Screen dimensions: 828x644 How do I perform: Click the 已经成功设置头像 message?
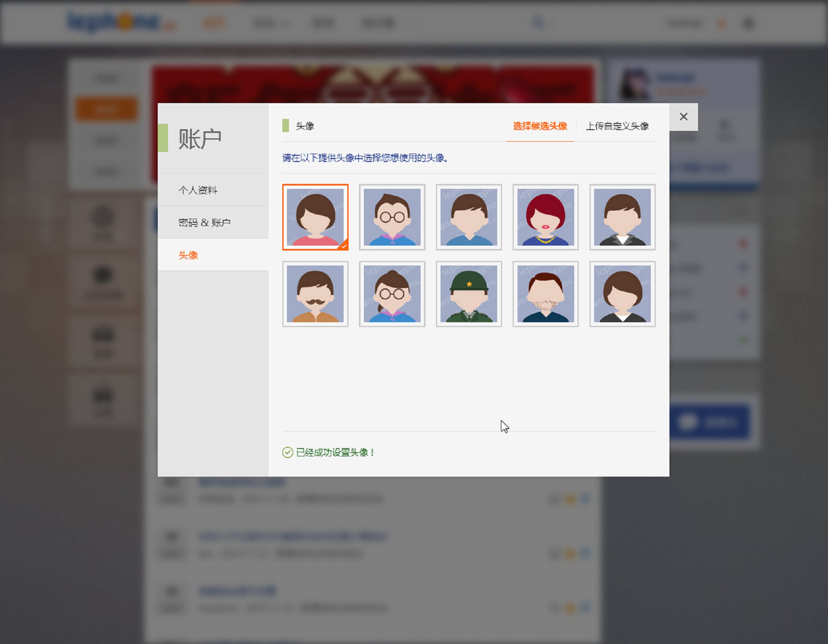coord(335,452)
